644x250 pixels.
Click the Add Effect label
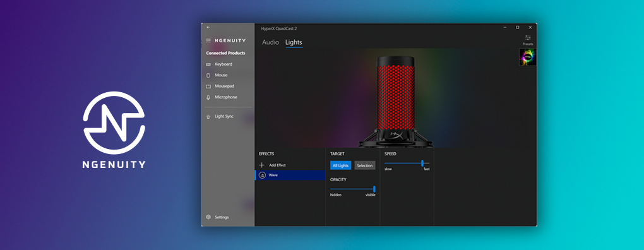(277, 165)
